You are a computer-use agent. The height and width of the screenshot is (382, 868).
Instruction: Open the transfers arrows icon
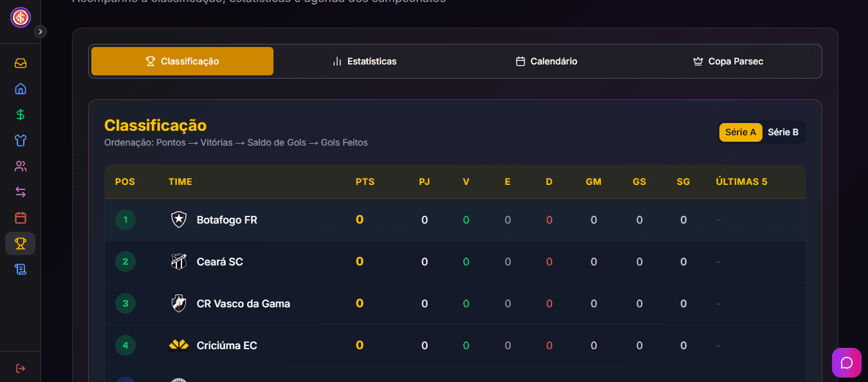21,192
